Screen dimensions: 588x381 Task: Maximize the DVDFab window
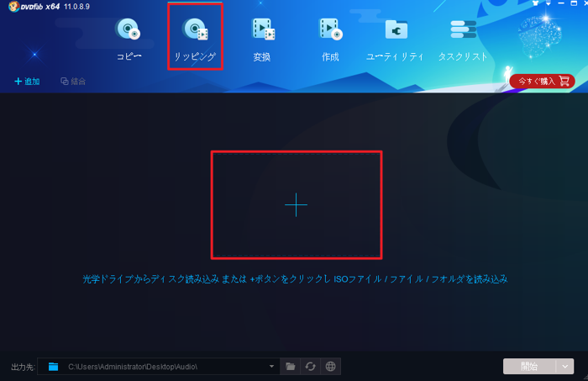pyautogui.click(x=574, y=3)
